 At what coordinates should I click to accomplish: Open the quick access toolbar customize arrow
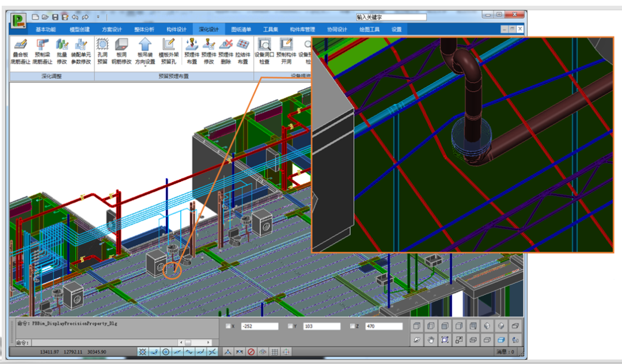[x=98, y=17]
